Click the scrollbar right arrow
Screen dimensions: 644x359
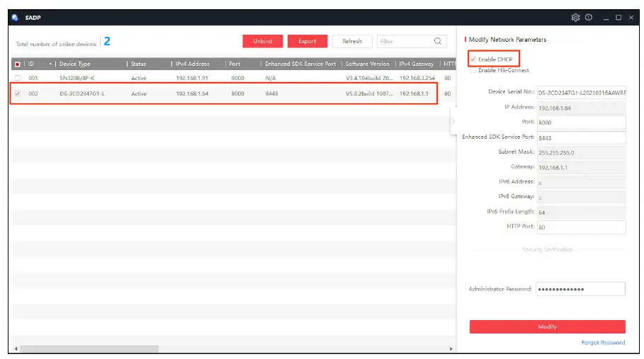451,349
